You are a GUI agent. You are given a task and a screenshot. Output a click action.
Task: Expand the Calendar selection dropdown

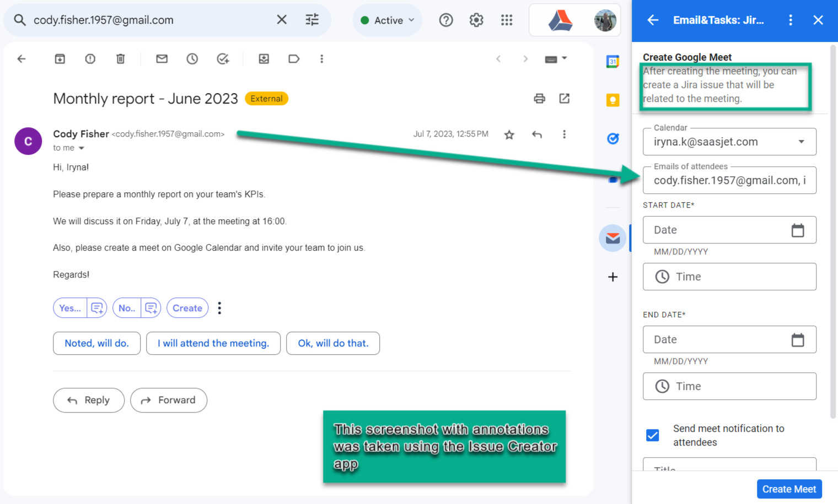802,142
